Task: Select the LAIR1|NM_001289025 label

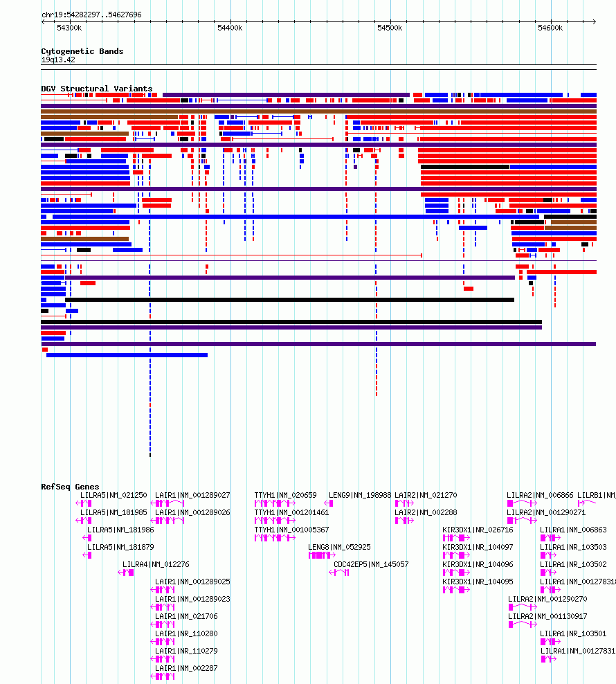Action: click(x=192, y=582)
